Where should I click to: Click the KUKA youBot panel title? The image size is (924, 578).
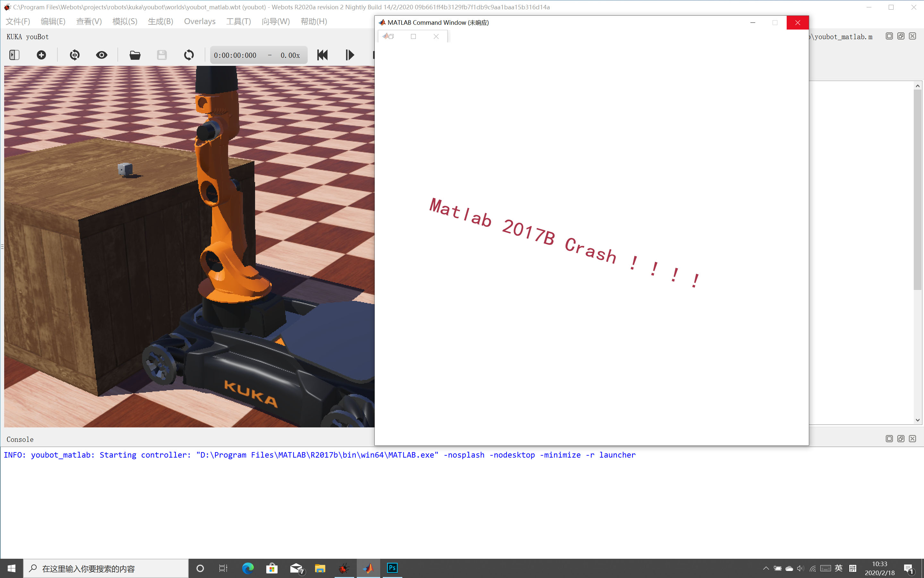28,37
